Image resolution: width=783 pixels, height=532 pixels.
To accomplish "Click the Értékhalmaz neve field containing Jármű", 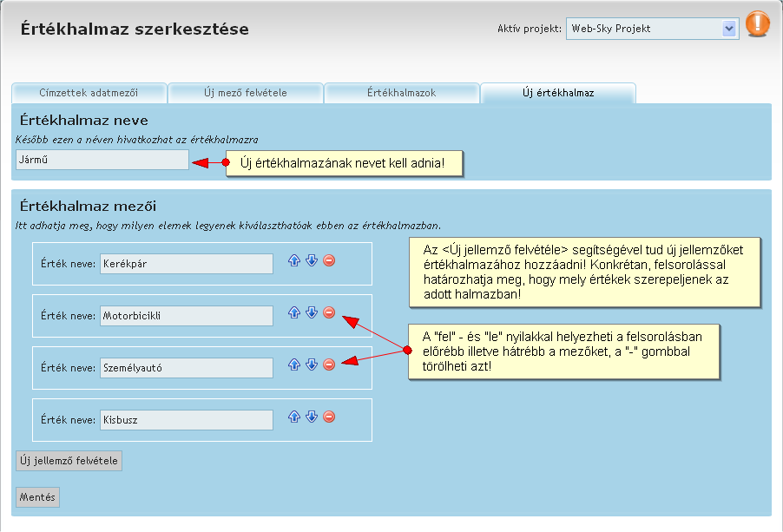I will coord(102,160).
